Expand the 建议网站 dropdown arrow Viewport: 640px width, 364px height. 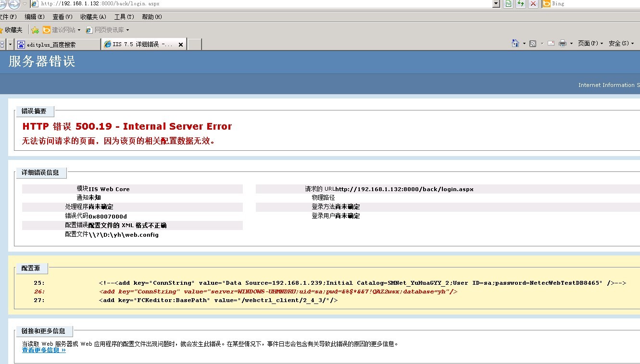pos(79,30)
